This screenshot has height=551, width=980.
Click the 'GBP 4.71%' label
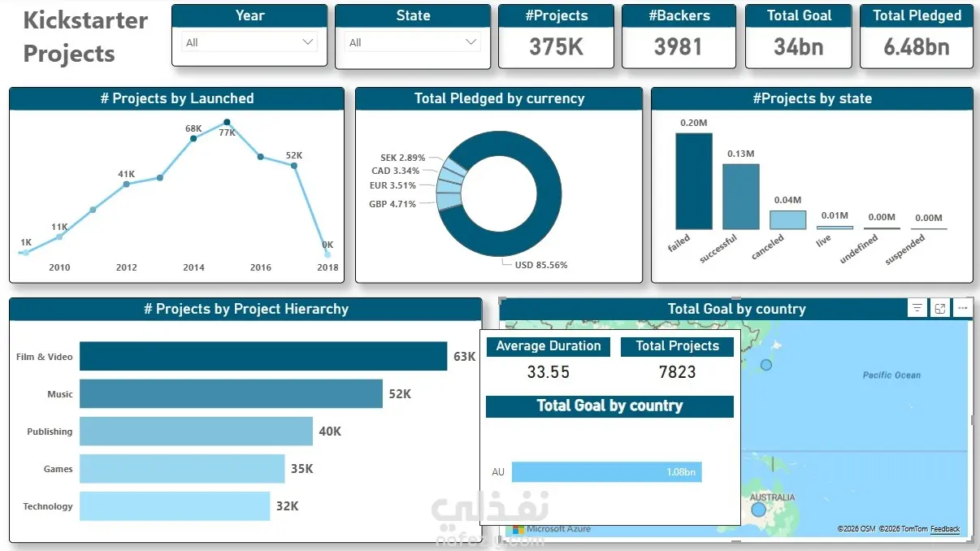(392, 204)
